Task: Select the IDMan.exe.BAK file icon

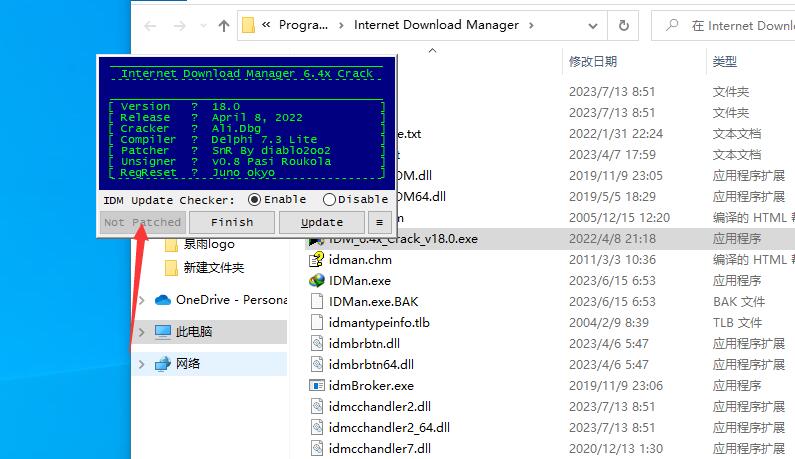Action: (x=317, y=302)
